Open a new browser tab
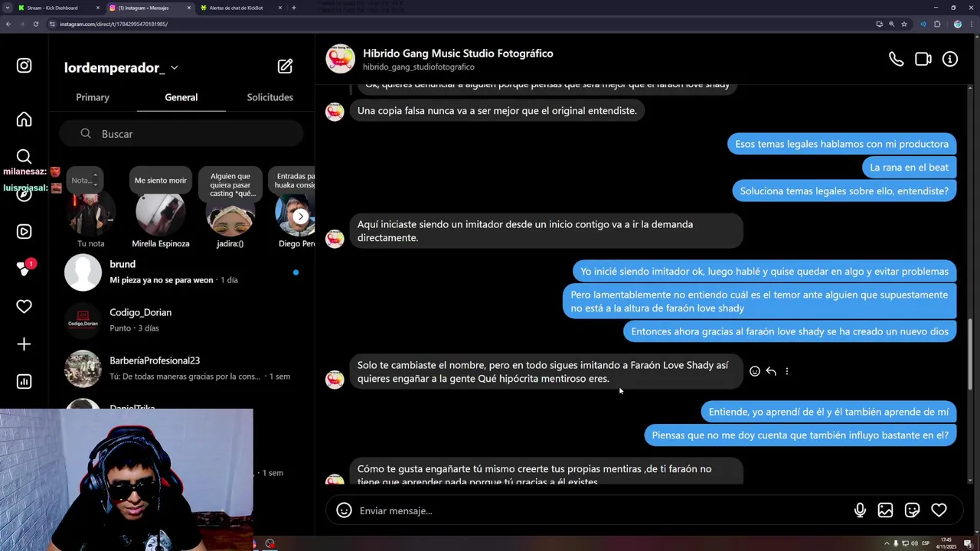980x551 pixels. click(294, 8)
